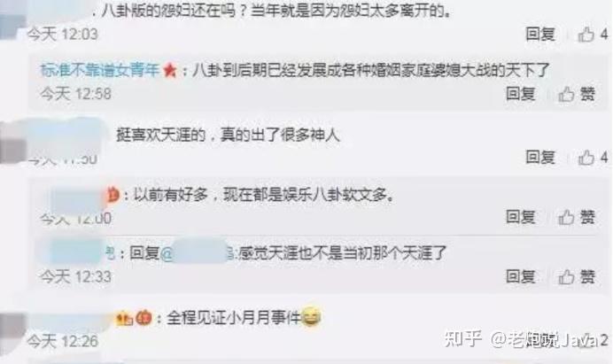Click thumbs-up on 12:58 婆媳大战 reply

[x=566, y=94]
